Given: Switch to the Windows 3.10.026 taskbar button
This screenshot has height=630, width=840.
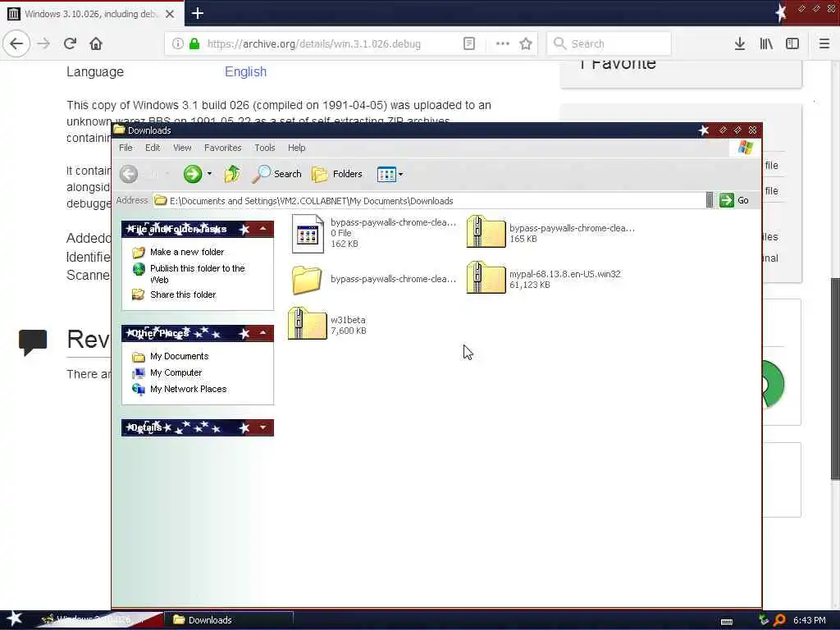Looking at the screenshot, I should (99, 620).
